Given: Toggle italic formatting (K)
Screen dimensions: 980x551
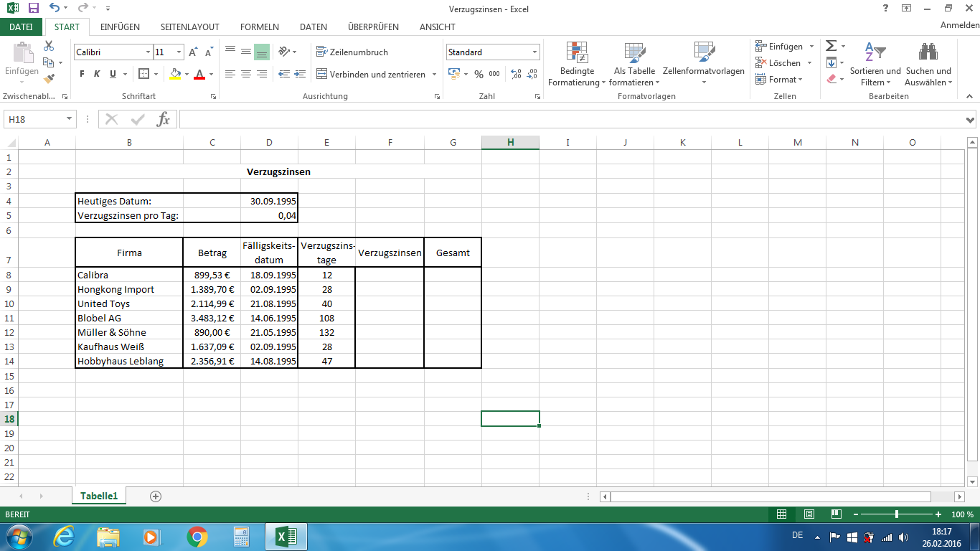Looking at the screenshot, I should [98, 74].
